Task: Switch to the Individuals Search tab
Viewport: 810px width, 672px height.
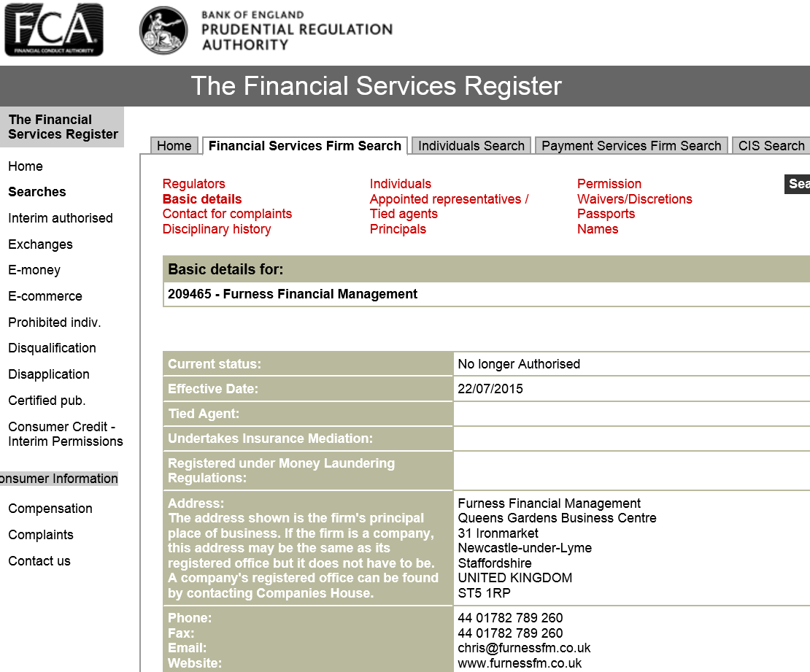Action: (x=471, y=146)
